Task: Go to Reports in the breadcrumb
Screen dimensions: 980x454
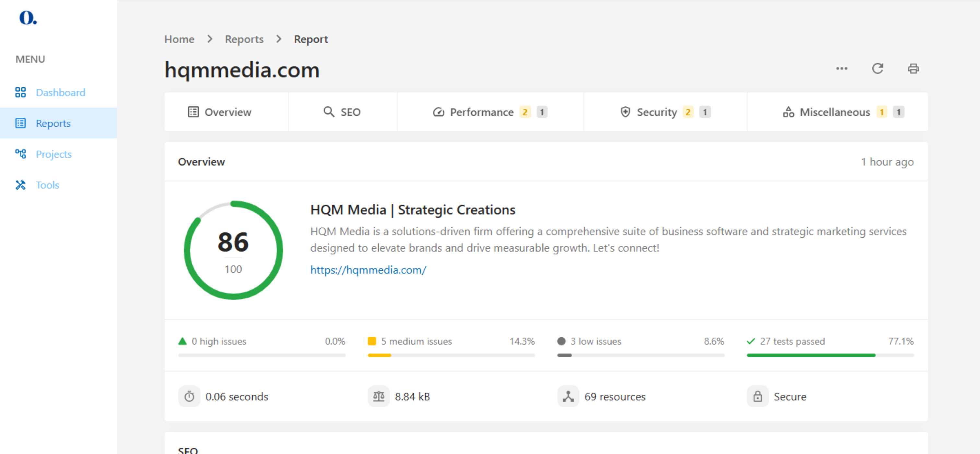Action: [244, 39]
